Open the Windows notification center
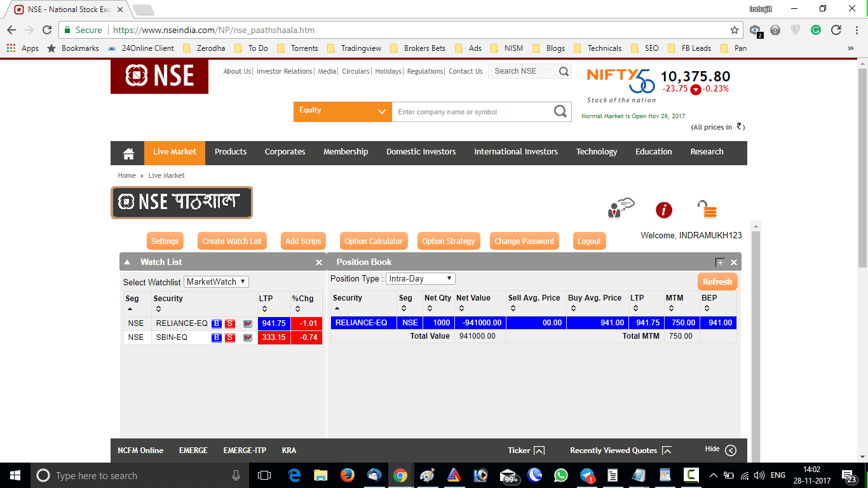The height and width of the screenshot is (488, 868). pos(850,475)
